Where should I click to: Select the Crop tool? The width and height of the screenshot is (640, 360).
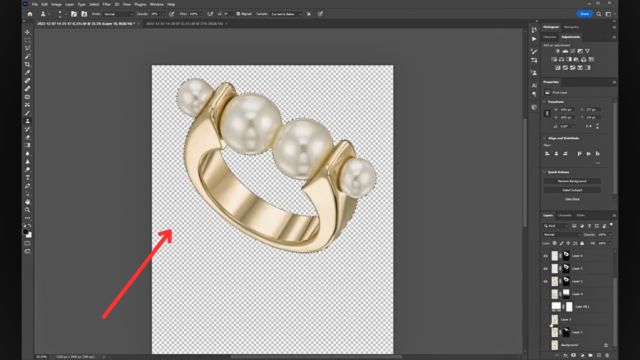pos(27,64)
